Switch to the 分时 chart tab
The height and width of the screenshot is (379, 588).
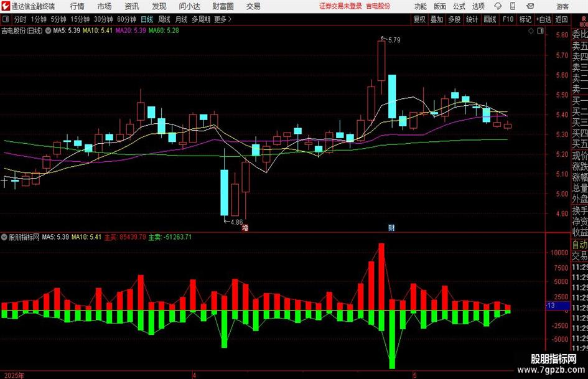pos(21,19)
